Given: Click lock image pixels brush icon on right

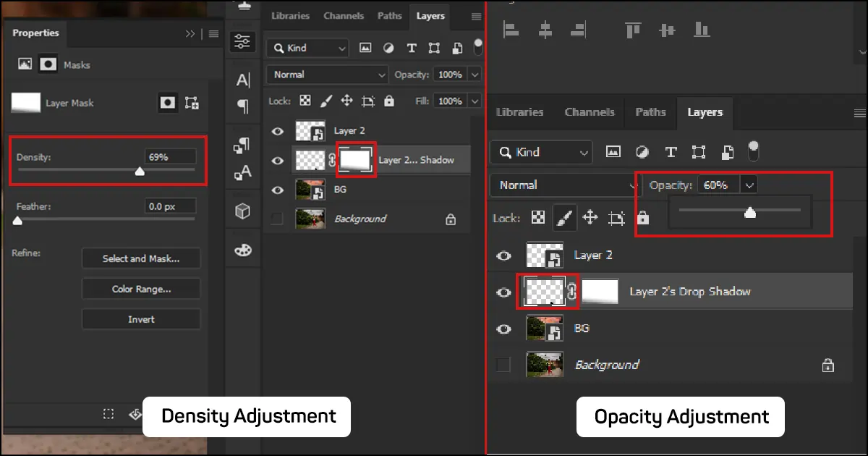Looking at the screenshot, I should [563, 217].
